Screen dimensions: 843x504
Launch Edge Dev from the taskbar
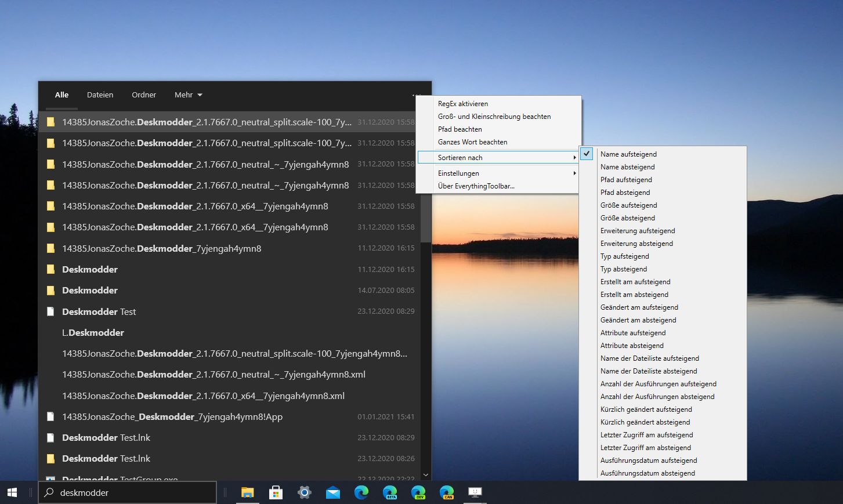click(418, 492)
